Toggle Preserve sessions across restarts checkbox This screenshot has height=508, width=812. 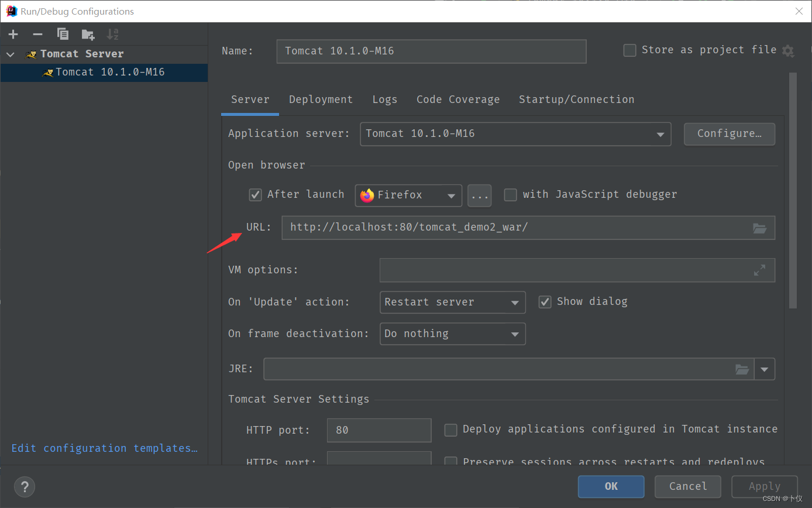click(x=450, y=461)
